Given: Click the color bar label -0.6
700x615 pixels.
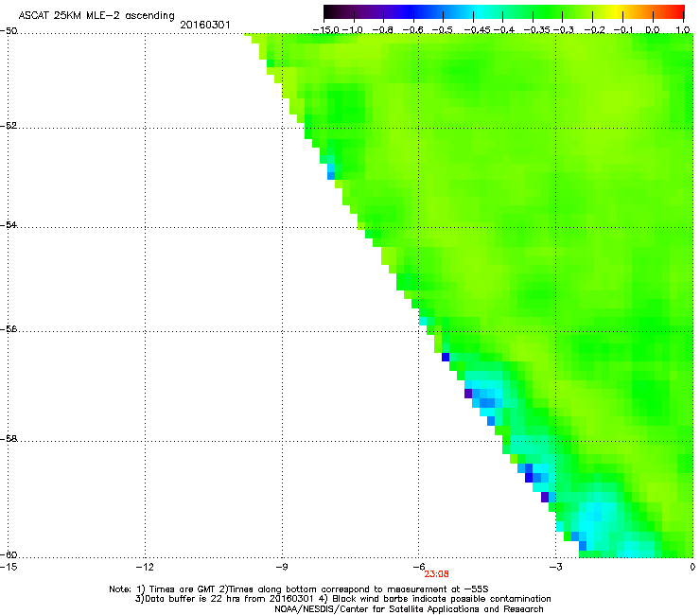Looking at the screenshot, I should tap(413, 30).
